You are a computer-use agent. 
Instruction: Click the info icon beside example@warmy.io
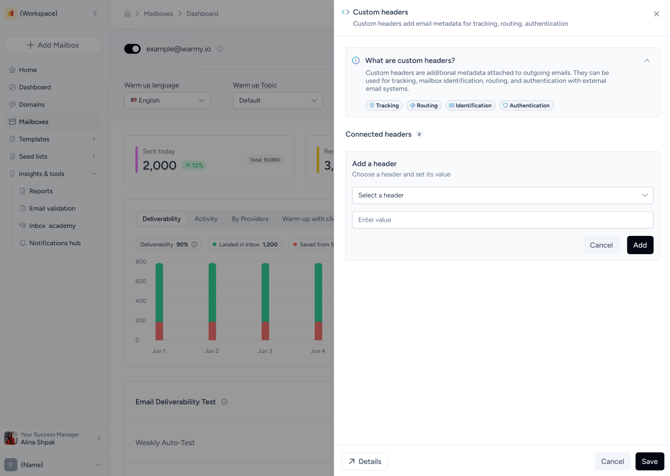coord(220,49)
